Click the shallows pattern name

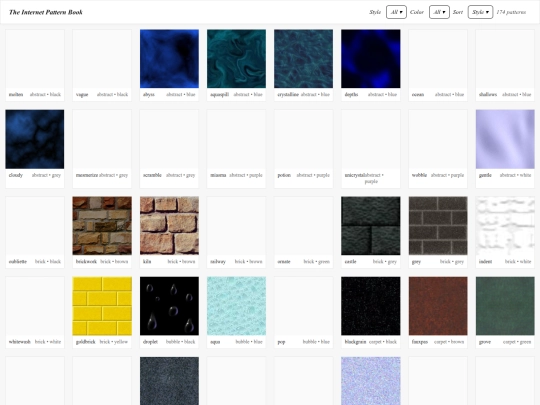coord(488,94)
